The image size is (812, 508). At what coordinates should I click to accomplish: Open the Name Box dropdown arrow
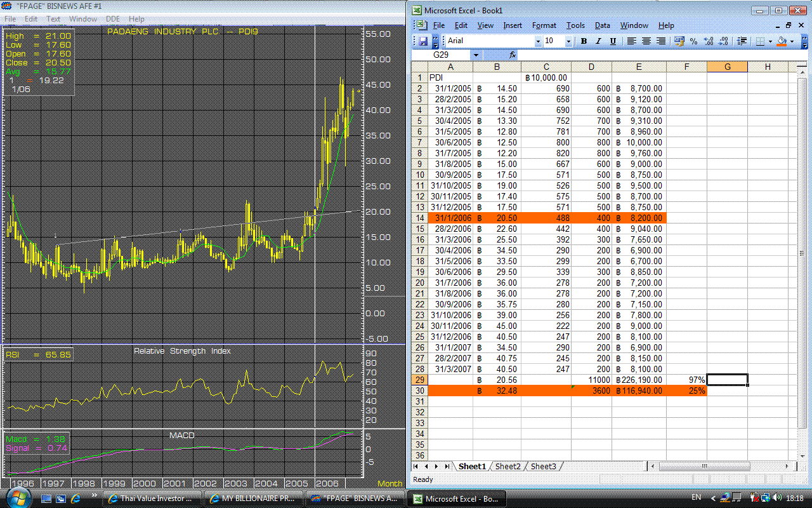476,55
